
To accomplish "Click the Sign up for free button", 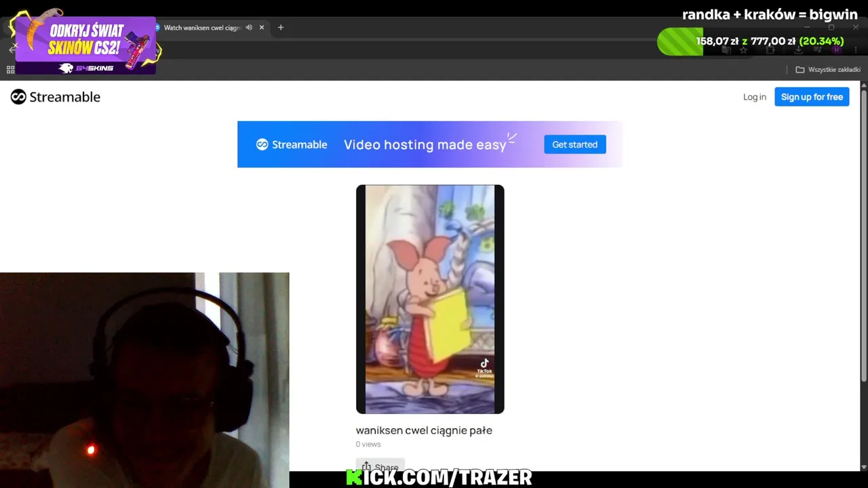I will click(812, 97).
